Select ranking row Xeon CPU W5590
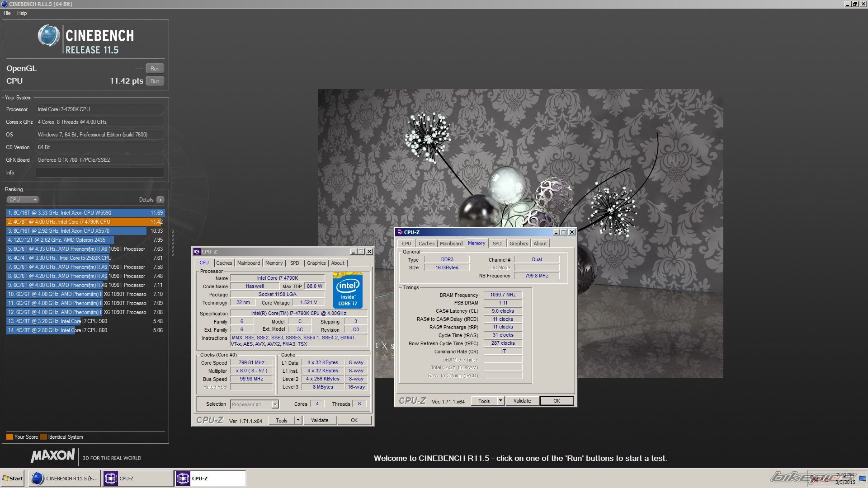Image resolution: width=868 pixels, height=488 pixels. coord(85,213)
